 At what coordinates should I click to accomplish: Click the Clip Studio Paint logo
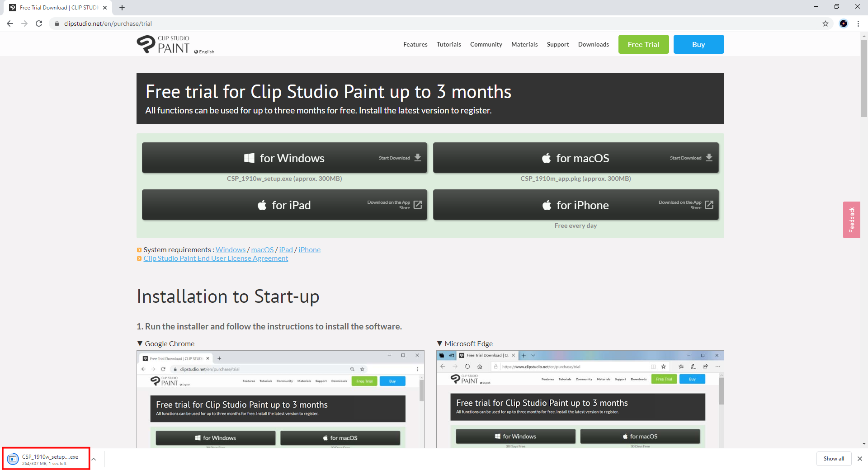pyautogui.click(x=164, y=45)
